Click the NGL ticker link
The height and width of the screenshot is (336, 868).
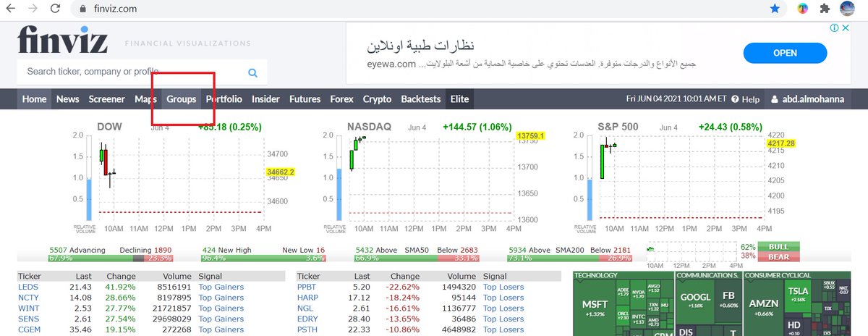point(306,308)
